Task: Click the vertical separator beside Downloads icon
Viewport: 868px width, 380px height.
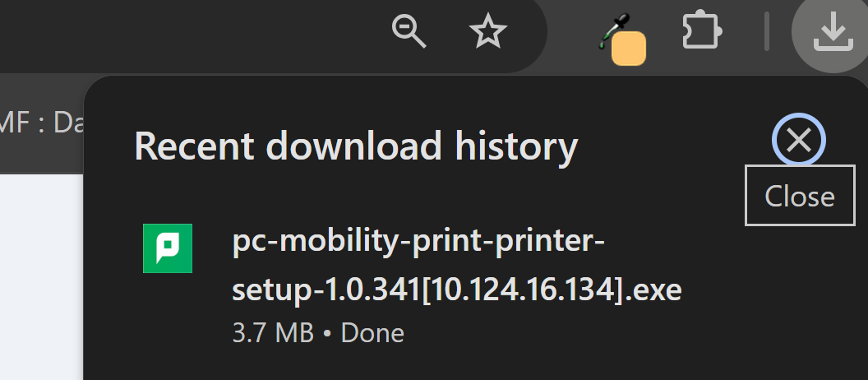Action: pyautogui.click(x=767, y=31)
